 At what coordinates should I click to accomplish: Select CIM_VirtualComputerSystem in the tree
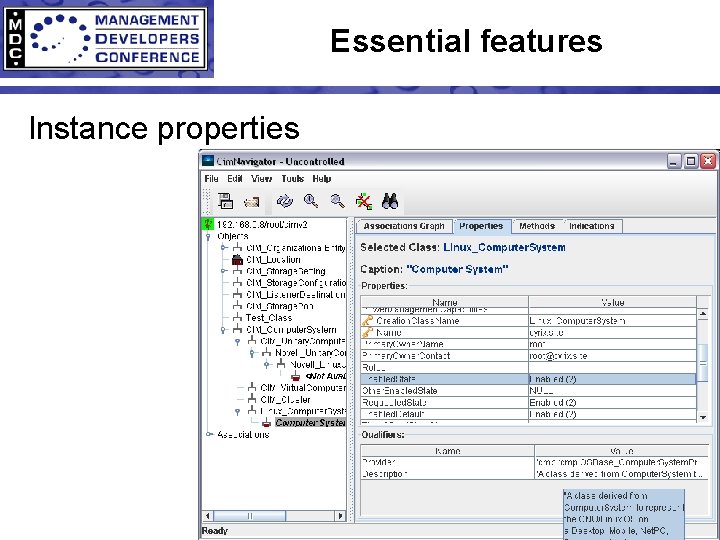point(303,388)
